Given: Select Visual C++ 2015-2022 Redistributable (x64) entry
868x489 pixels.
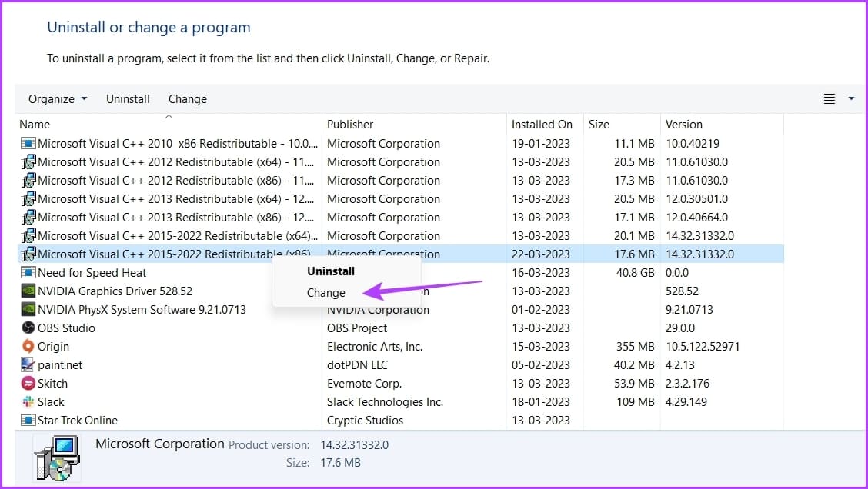Looking at the screenshot, I should 178,235.
